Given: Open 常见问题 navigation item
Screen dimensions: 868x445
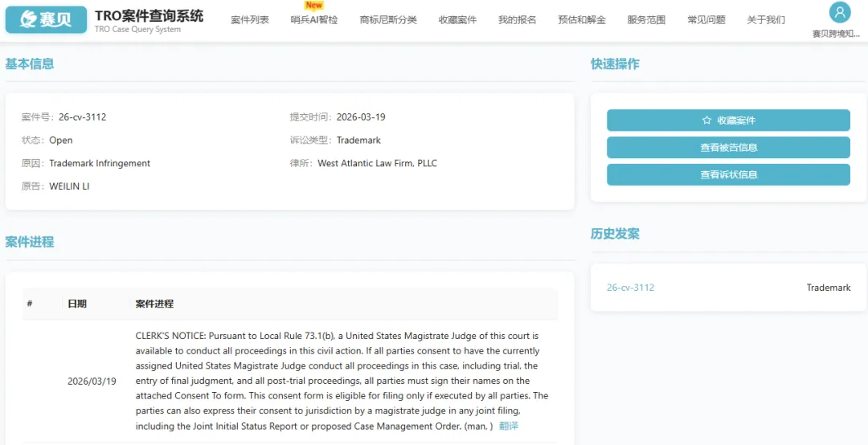Looking at the screenshot, I should [706, 20].
